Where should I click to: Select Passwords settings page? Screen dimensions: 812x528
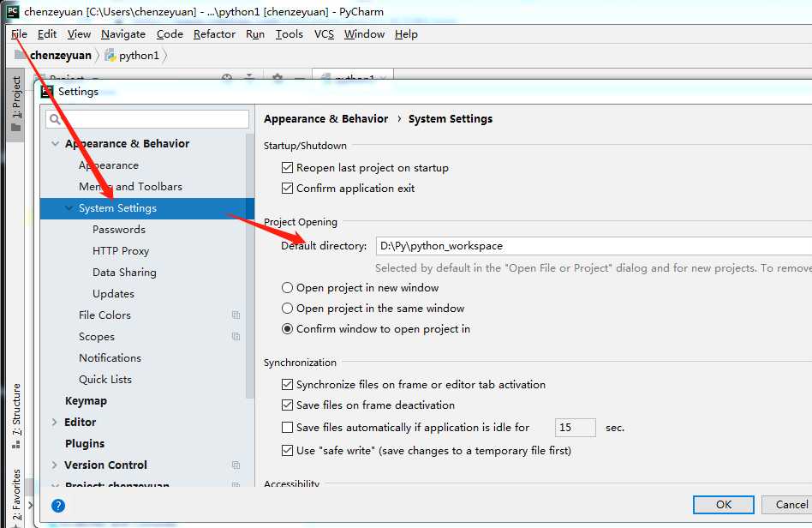119,230
